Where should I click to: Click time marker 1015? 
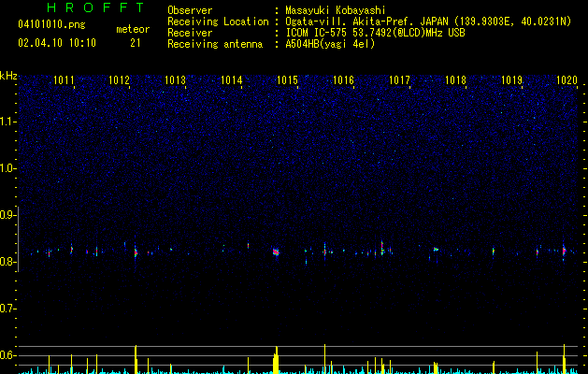(x=287, y=80)
